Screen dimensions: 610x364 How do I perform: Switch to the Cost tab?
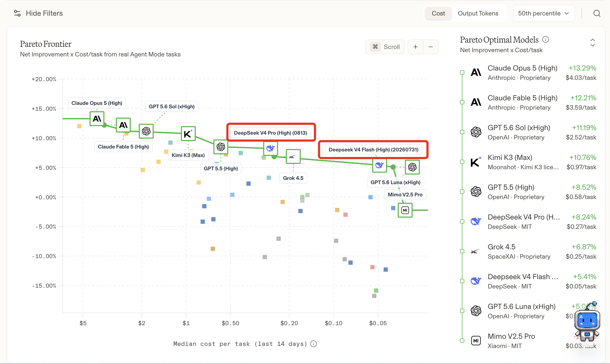(438, 13)
